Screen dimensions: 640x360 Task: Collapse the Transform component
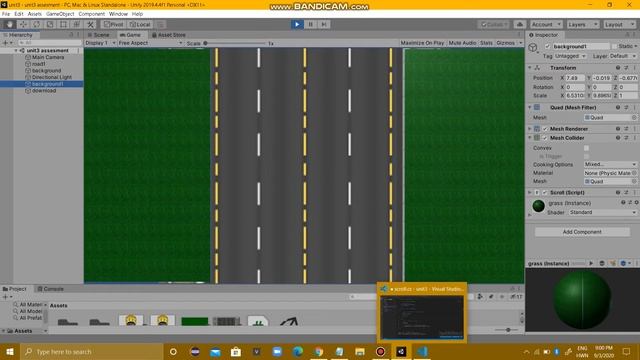click(x=530, y=68)
